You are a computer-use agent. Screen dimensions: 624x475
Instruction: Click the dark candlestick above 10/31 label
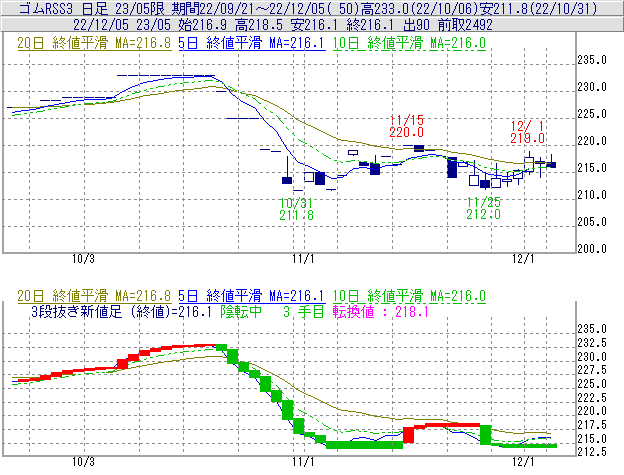(287, 180)
